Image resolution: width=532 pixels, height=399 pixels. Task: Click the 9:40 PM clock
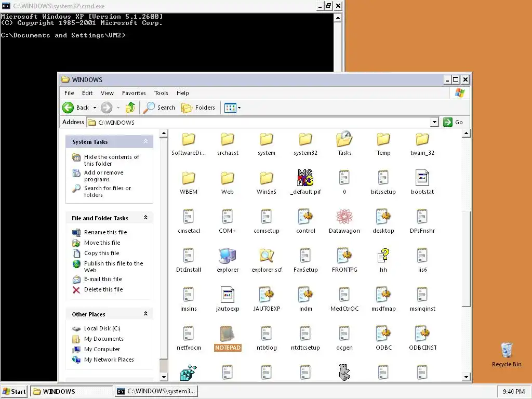514,392
